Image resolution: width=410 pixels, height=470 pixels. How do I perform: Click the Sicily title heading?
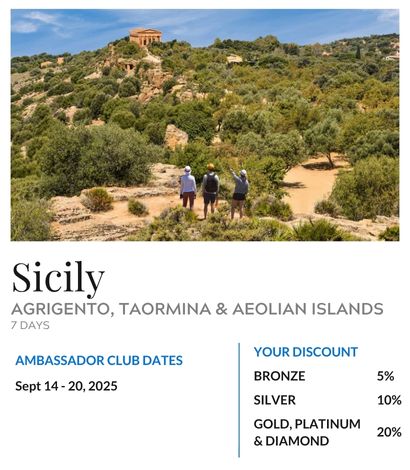[58, 279]
